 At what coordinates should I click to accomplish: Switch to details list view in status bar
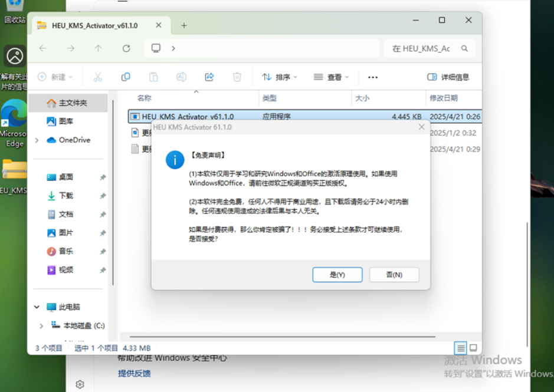(460, 348)
